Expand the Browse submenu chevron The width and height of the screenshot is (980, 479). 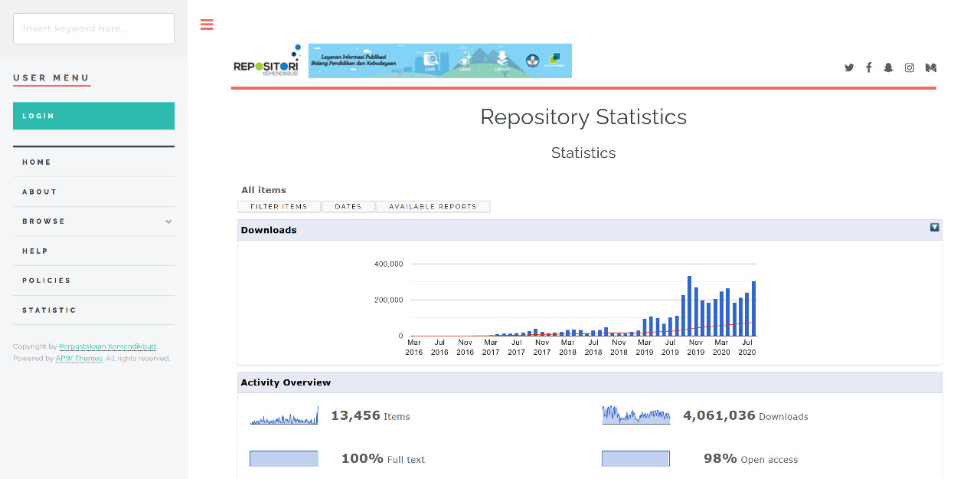point(168,221)
